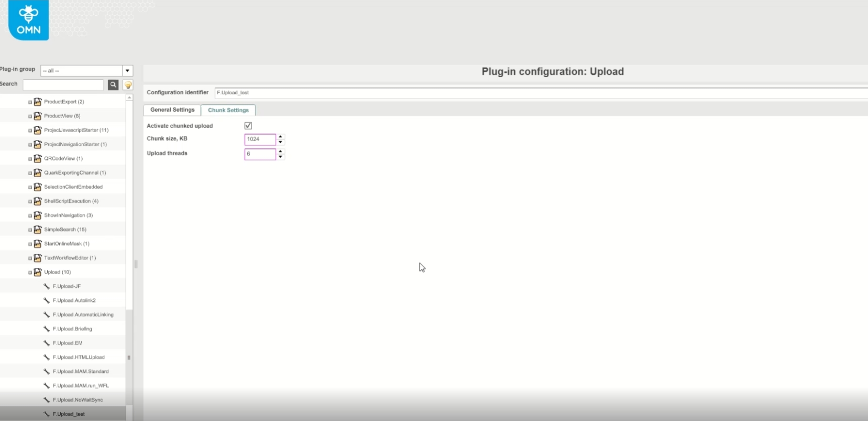Image resolution: width=868 pixels, height=421 pixels.
Task: Increase the Chunk size value with the up arrow
Action: pyautogui.click(x=281, y=137)
